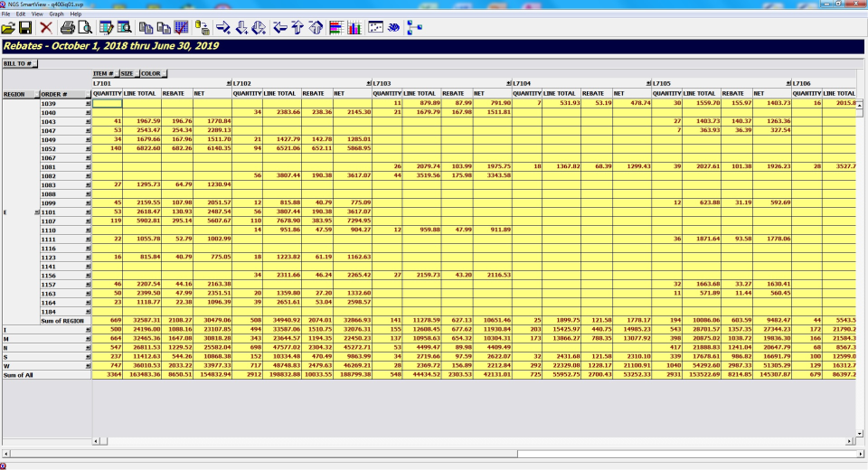868x470 pixels.
Task: Expand the L7101 item column group
Action: tap(229, 83)
